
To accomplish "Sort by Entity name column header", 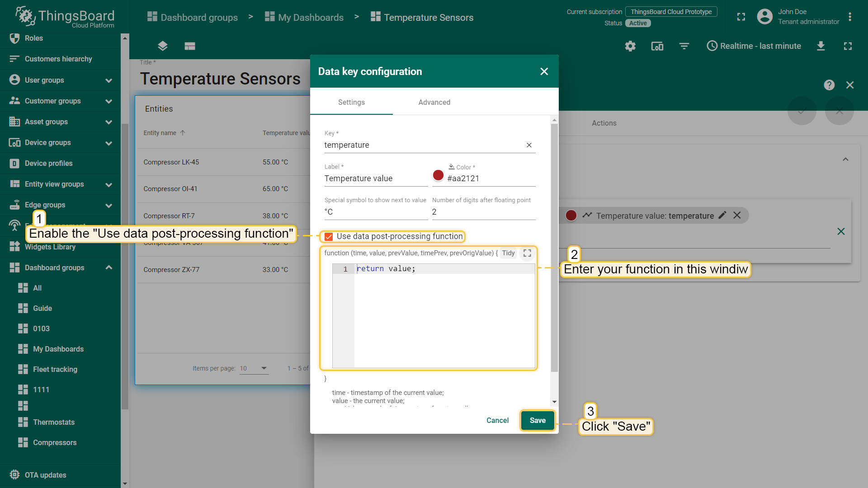I will [164, 133].
